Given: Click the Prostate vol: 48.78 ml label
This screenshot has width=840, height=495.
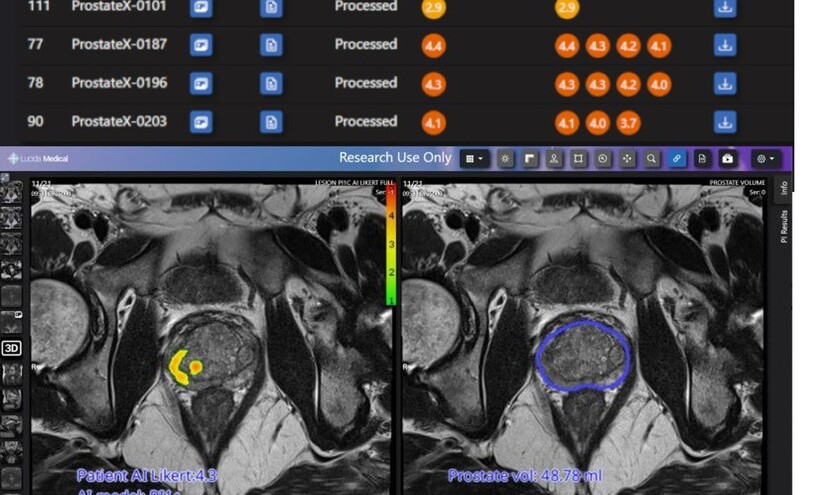Looking at the screenshot, I should point(525,476).
